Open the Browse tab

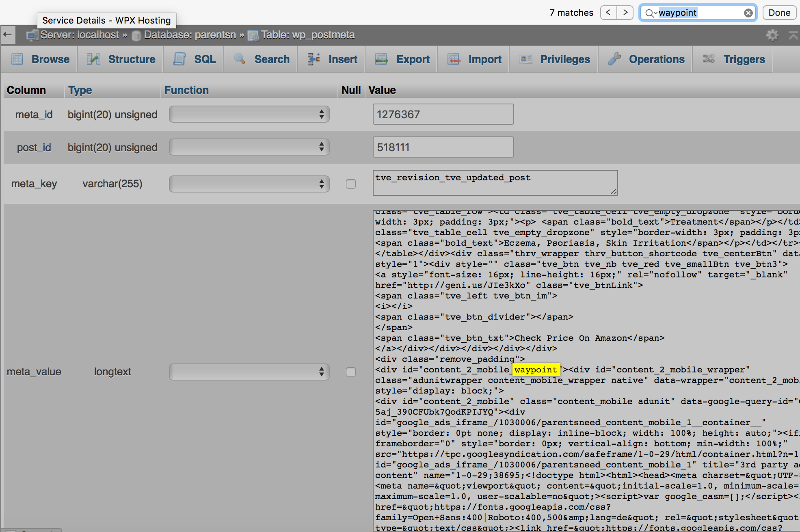[x=40, y=59]
